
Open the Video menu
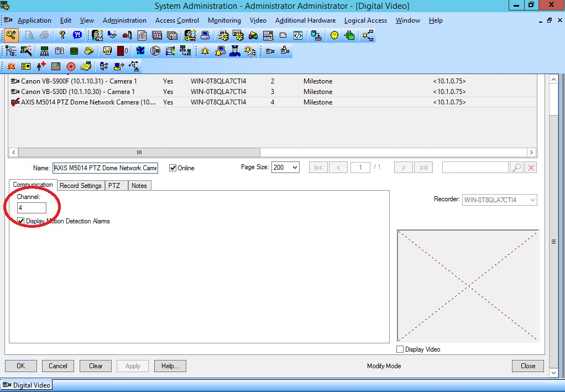[258, 20]
